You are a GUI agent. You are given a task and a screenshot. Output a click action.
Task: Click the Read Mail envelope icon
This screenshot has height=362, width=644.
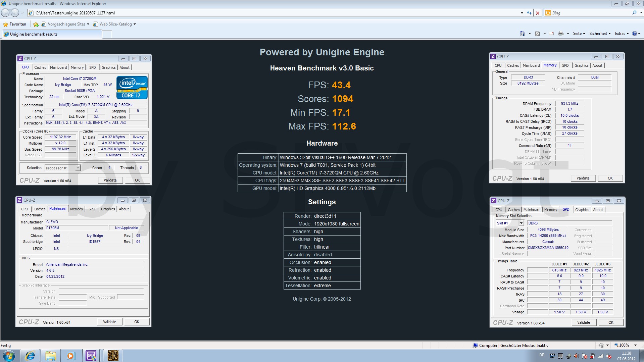point(551,34)
